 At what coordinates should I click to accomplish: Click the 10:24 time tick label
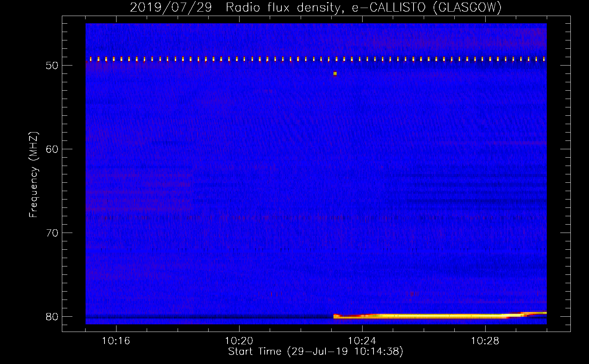(362, 341)
